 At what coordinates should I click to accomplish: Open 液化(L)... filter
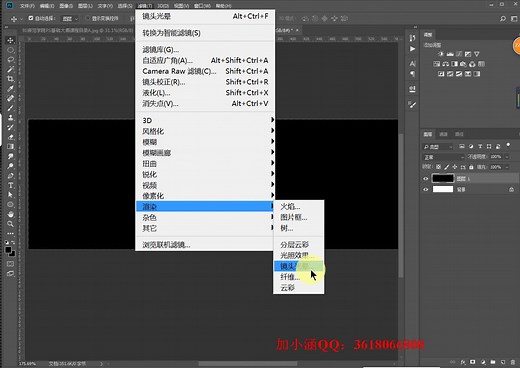coord(205,93)
